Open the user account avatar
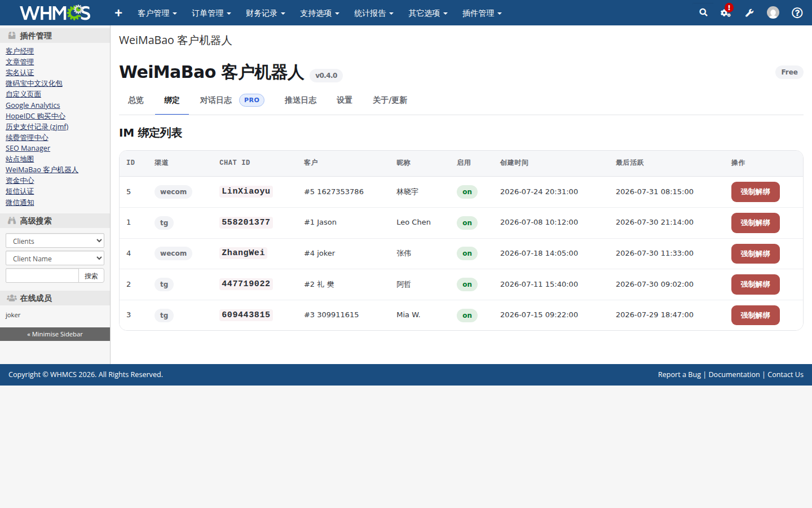Screen dimensions: 812x508 773,12
